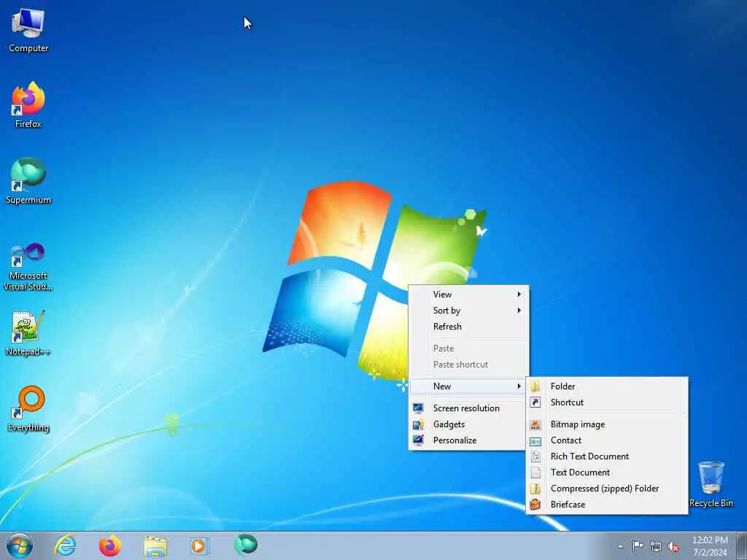Create a new Rich Text Document
This screenshot has width=747, height=560.
click(x=607, y=456)
